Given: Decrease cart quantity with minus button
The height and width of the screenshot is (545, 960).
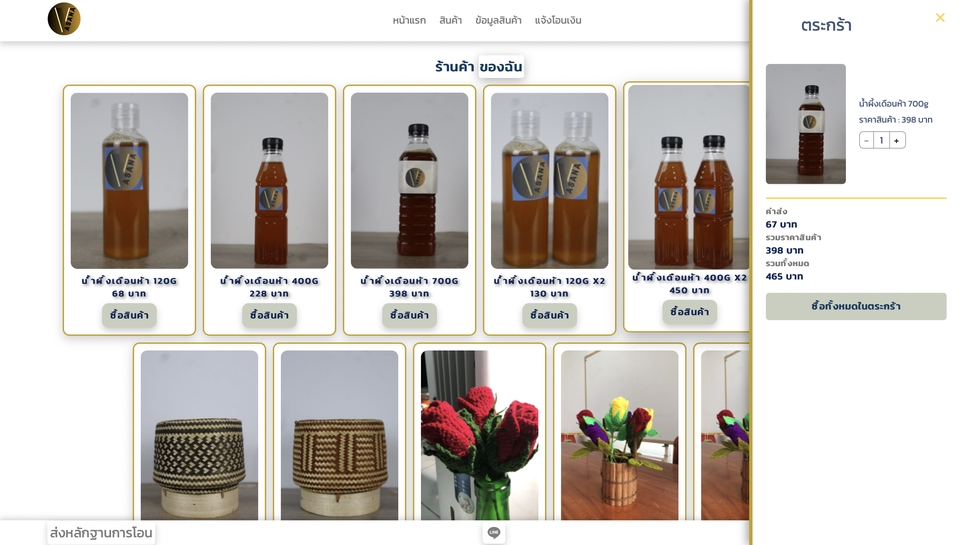Looking at the screenshot, I should click(x=866, y=141).
